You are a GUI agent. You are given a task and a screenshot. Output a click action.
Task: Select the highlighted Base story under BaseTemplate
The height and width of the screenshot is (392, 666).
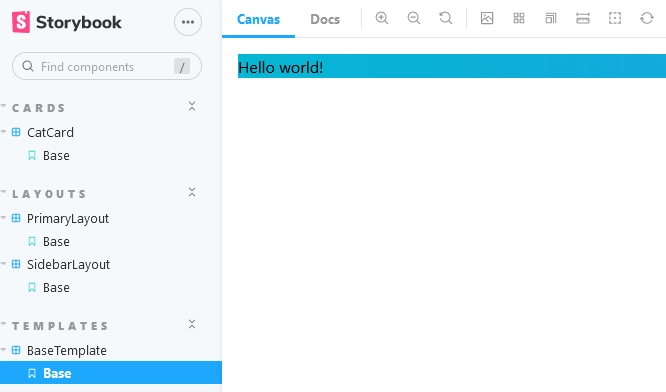(x=111, y=373)
